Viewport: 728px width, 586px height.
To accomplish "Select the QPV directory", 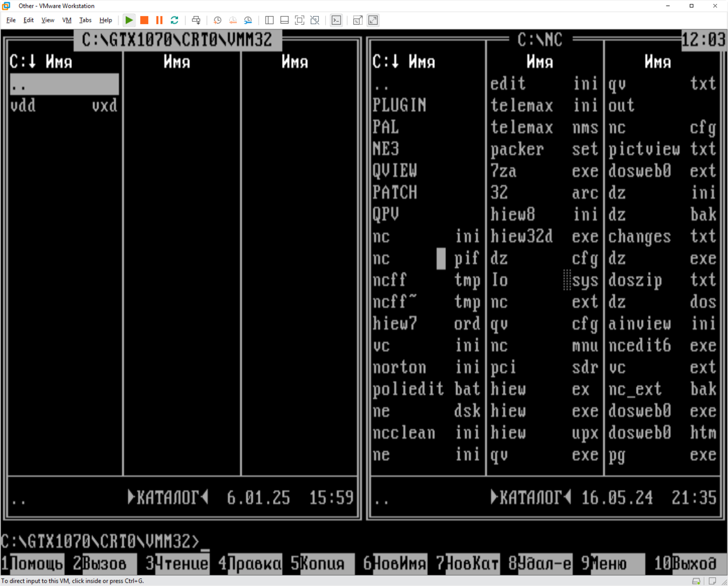I will pyautogui.click(x=426, y=215).
